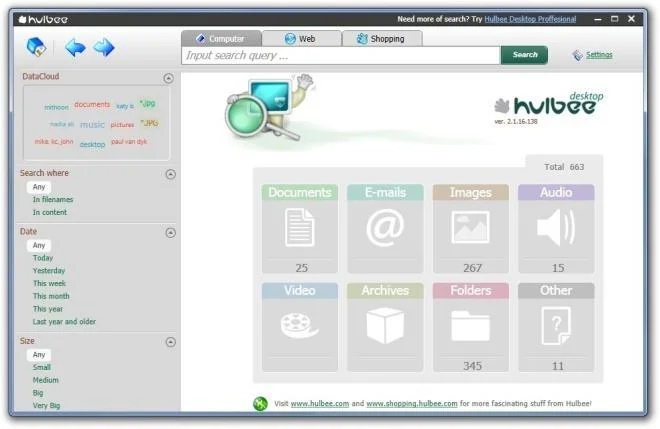Viewport: 660px width, 429px height.
Task: Click the blue forward arrow icon
Action: pos(104,48)
